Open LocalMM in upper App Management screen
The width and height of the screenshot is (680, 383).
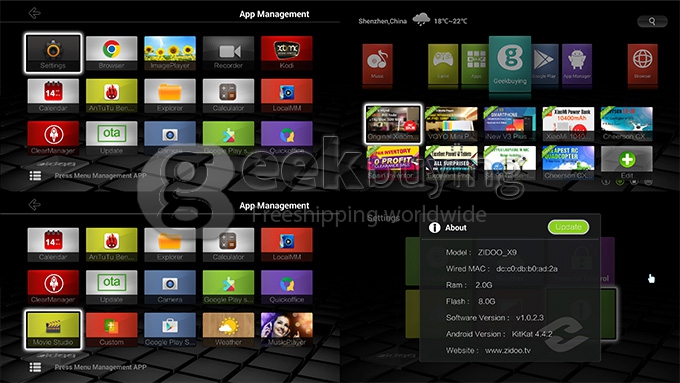pos(287,96)
